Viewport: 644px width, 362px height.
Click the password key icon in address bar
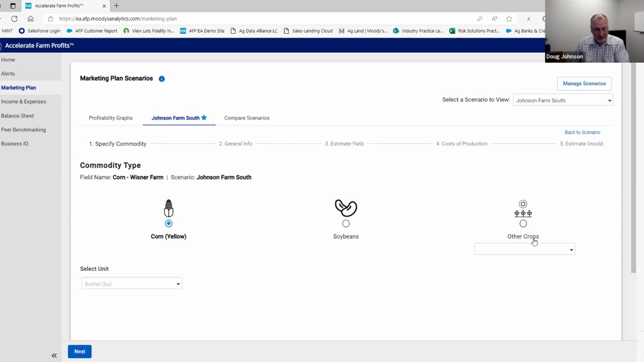tap(479, 18)
